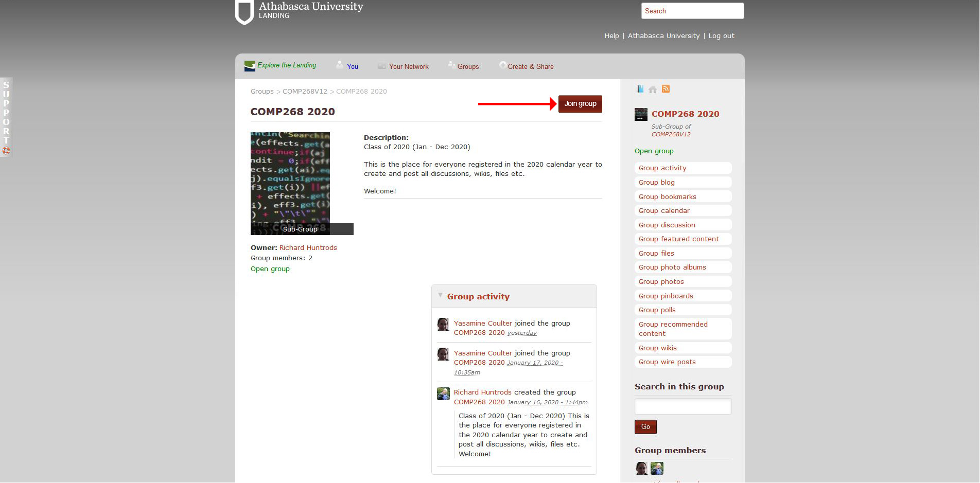Click the people icon beside Groups

click(451, 65)
